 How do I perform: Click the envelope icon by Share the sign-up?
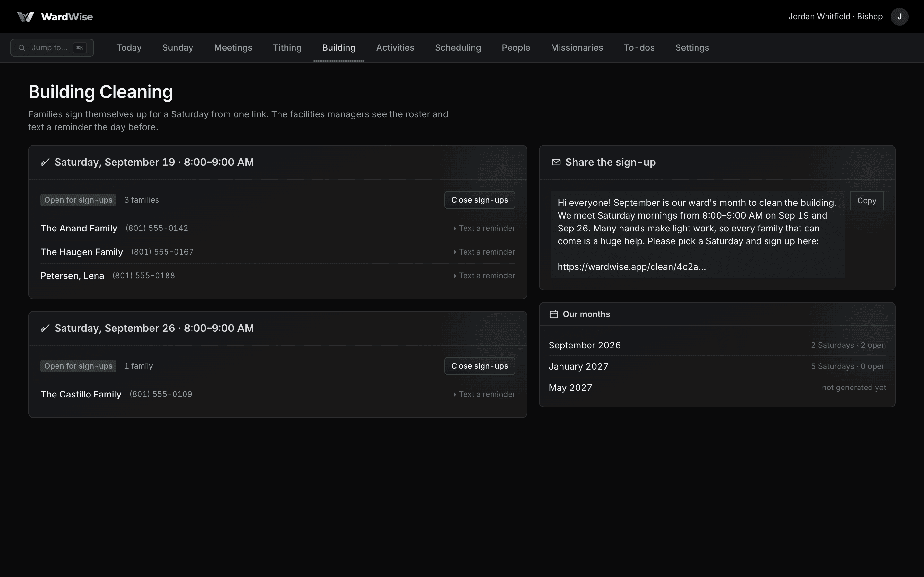click(556, 162)
